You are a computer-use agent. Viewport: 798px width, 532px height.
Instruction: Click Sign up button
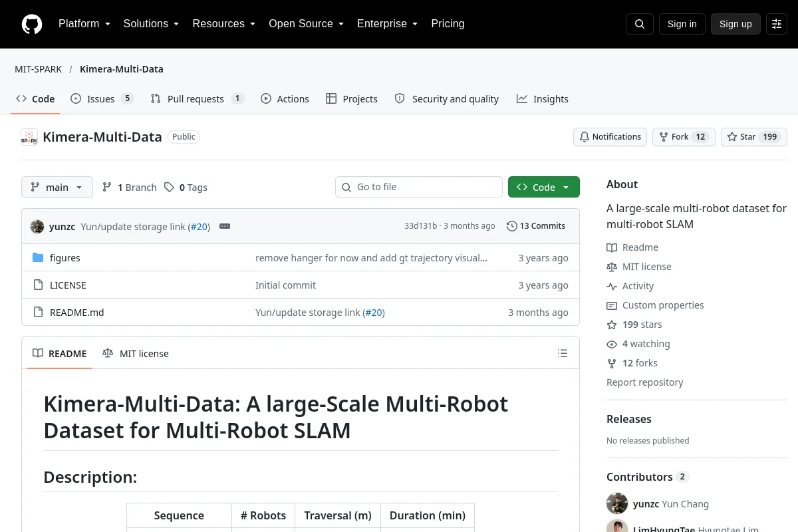(735, 24)
